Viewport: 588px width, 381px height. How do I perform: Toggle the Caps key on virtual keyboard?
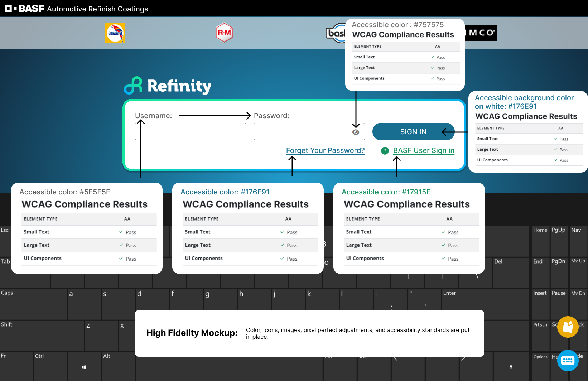(33, 304)
